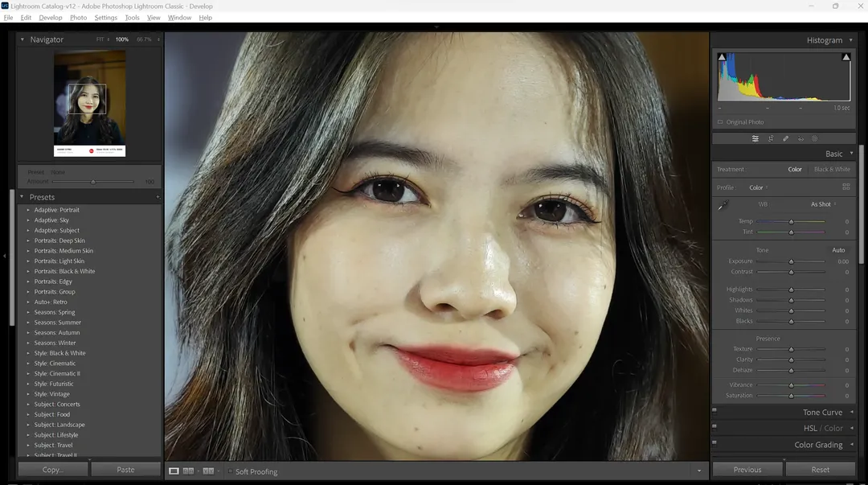Pick the White Balance eyedropper tool
The width and height of the screenshot is (868, 485).
723,205
